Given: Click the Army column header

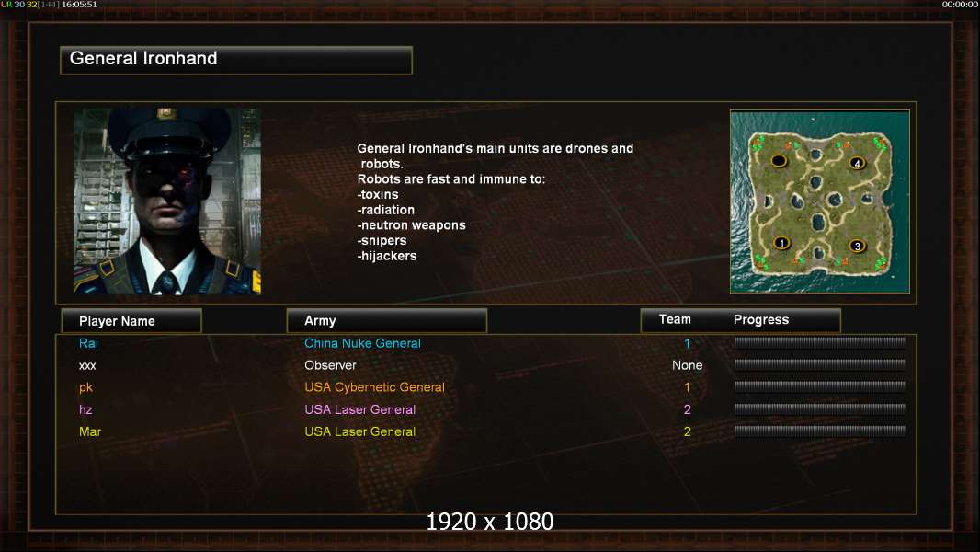Looking at the screenshot, I should 386,321.
